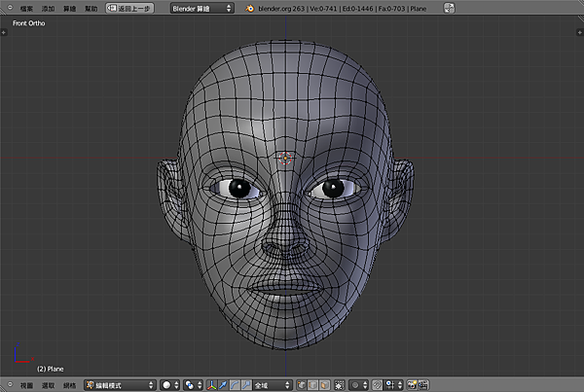Select the rotate manipulator arc icon
This screenshot has height=392, width=584.
(x=235, y=384)
